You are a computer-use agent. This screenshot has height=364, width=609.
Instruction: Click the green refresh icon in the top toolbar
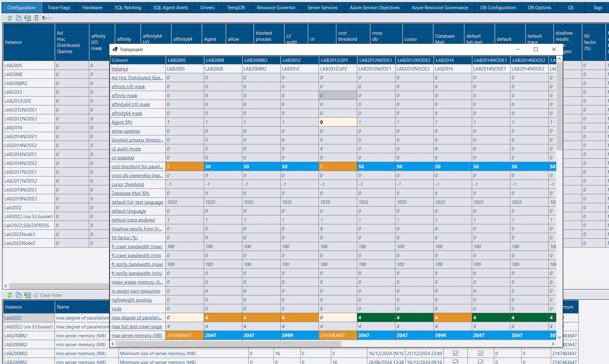click(10, 18)
